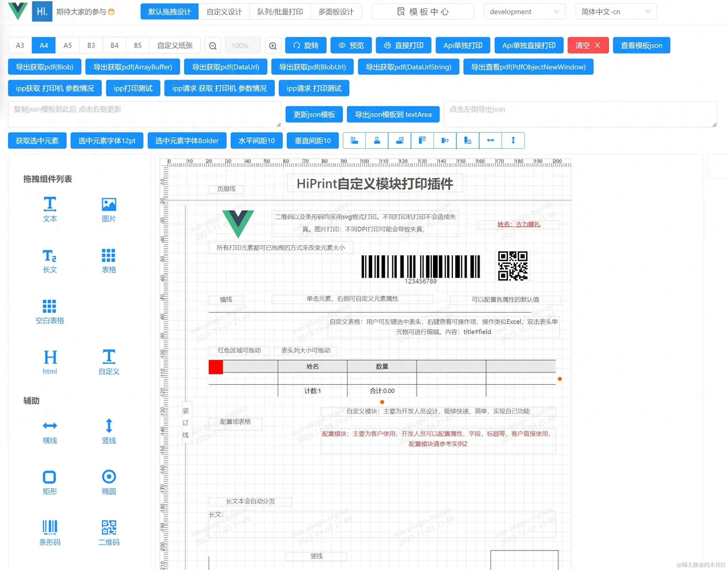
Task: Open the development environment dropdown
Action: pos(524,12)
